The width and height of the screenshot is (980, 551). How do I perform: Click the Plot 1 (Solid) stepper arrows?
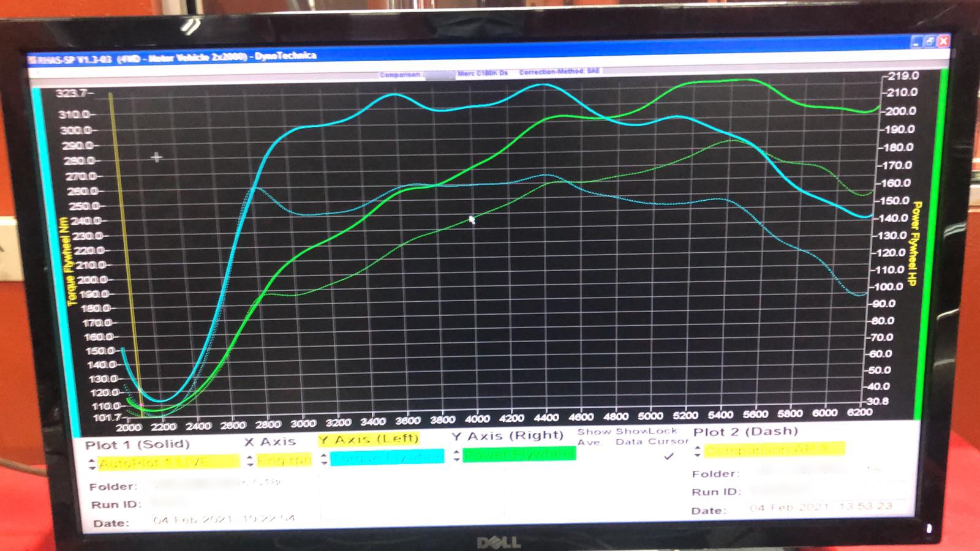92,463
